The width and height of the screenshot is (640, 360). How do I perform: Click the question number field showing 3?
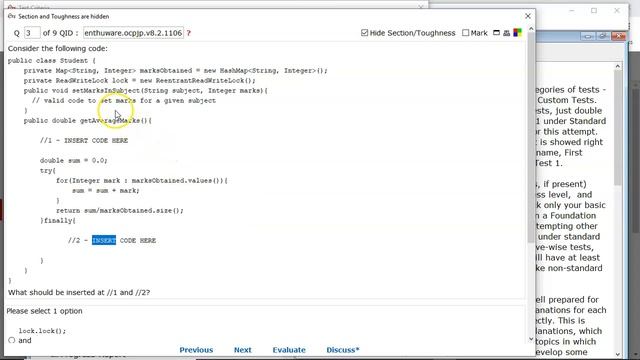[32, 33]
